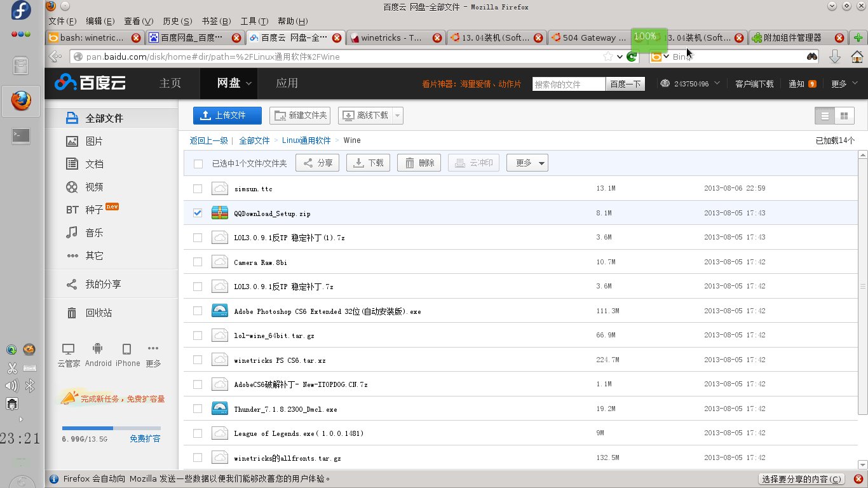The image size is (868, 488).
Task: Check the simsun.ttc file checkbox
Action: [x=198, y=189]
